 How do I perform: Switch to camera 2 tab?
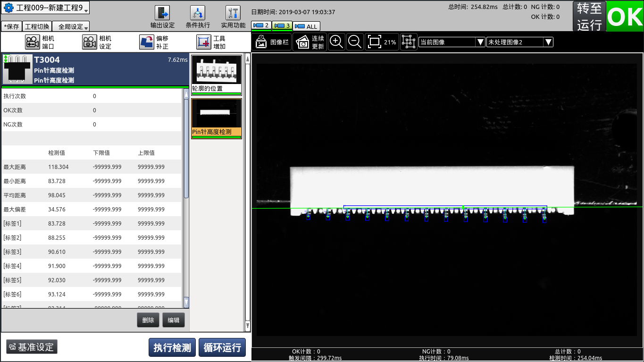pyautogui.click(x=261, y=25)
